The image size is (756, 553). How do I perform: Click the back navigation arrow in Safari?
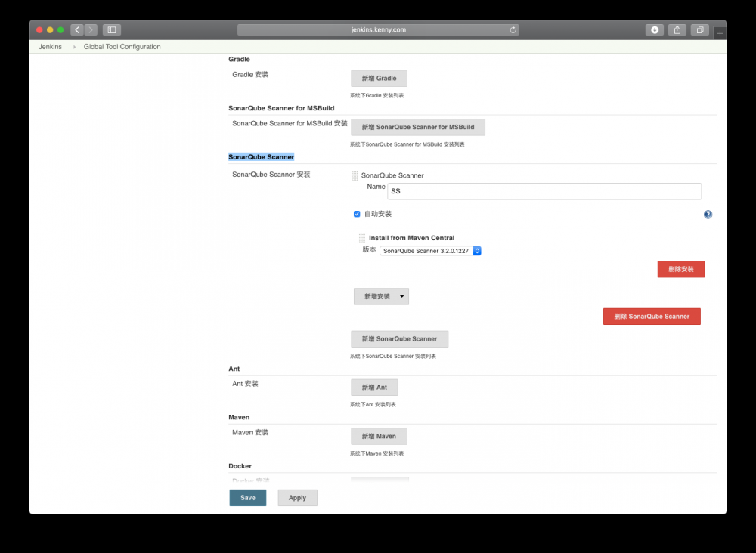[76, 29]
